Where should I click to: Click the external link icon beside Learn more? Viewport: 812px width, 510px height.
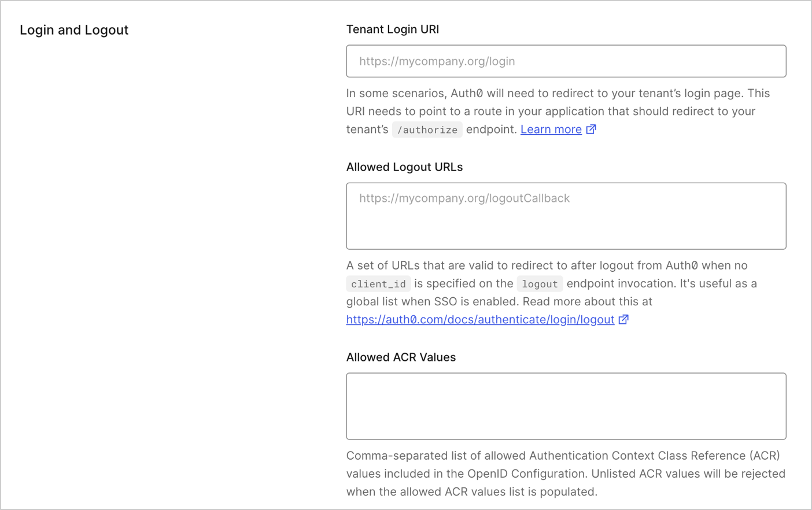coord(590,129)
